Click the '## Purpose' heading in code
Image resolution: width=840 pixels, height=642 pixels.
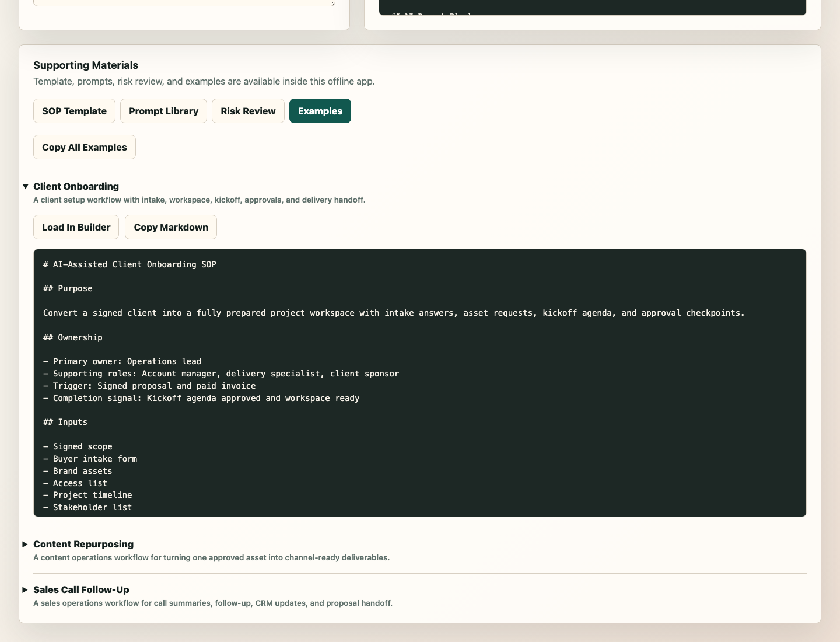(x=68, y=288)
